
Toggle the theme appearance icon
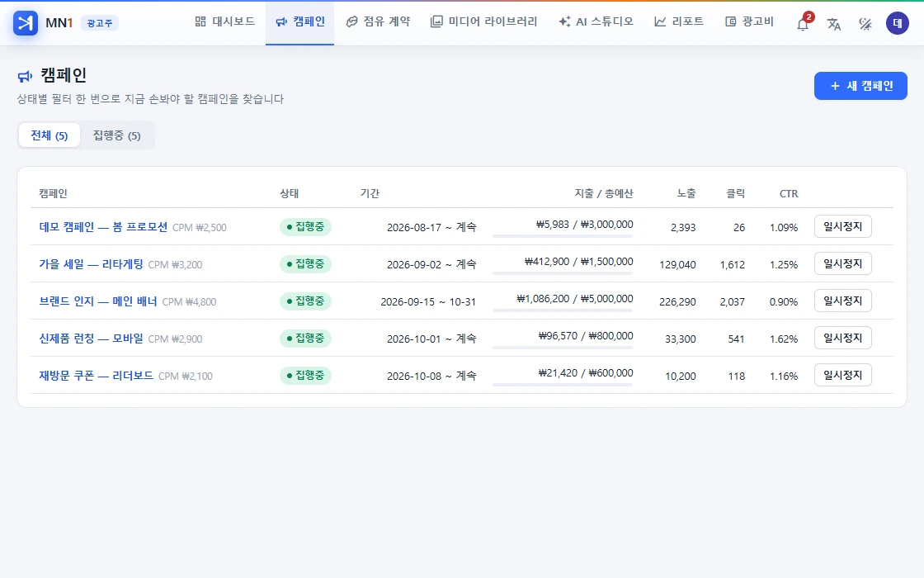click(865, 24)
